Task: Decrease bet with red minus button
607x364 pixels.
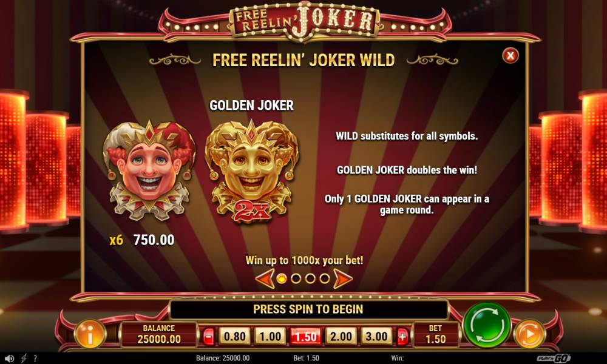Action: [x=208, y=337]
